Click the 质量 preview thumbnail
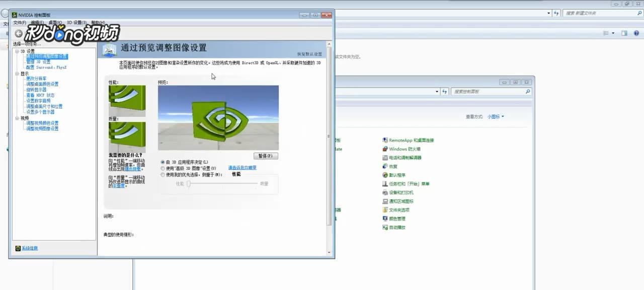This screenshot has width=644, height=290. [x=127, y=137]
